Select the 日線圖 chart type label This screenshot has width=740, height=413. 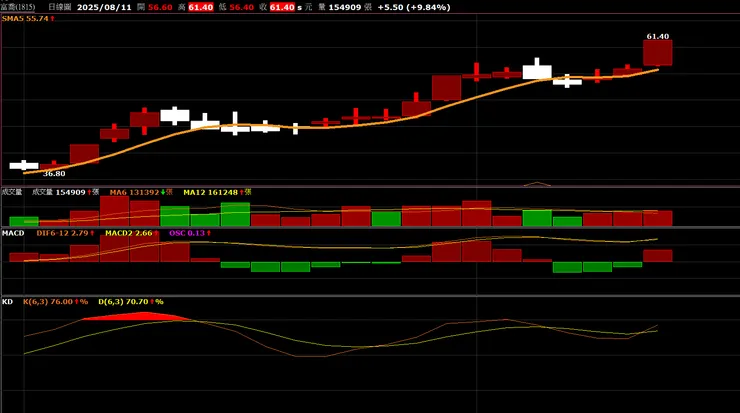pyautogui.click(x=60, y=7)
